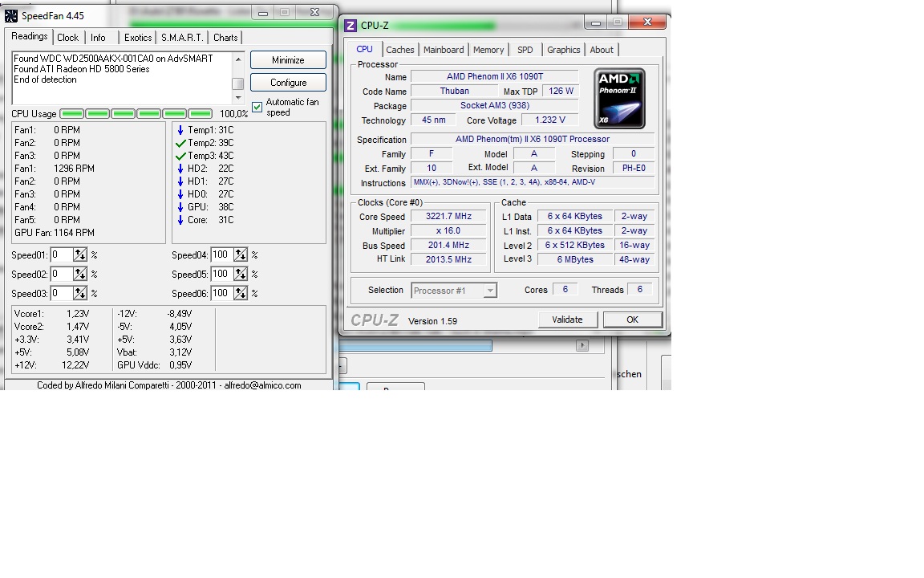Image resolution: width=924 pixels, height=578 pixels.
Task: Adjust Speed04 spinner arrows
Action: tap(241, 254)
